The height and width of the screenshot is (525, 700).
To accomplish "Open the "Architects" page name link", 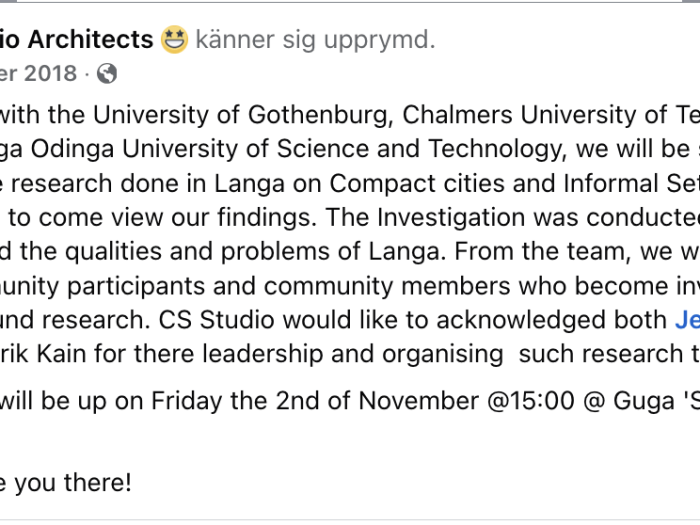I will coord(91,39).
